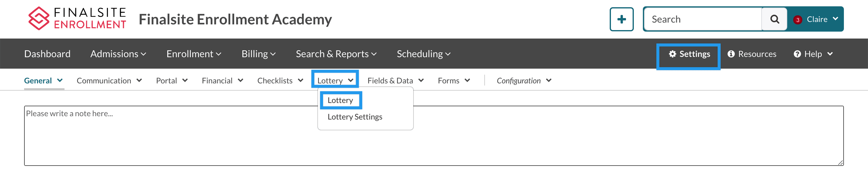Click the Finalsite Enrollment logo

coord(77,18)
